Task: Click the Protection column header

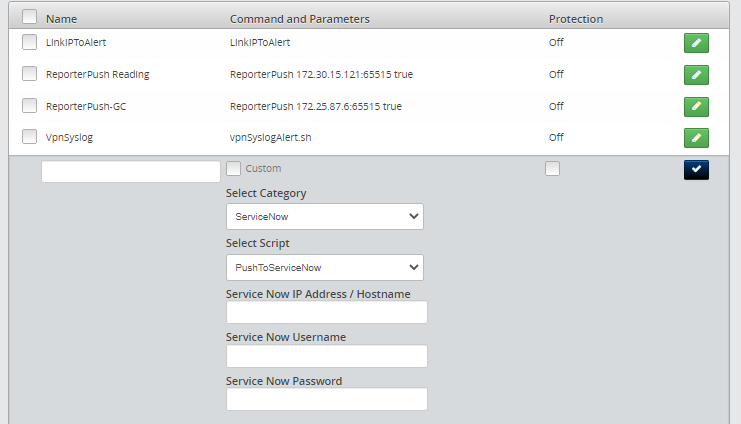Action: (x=575, y=19)
